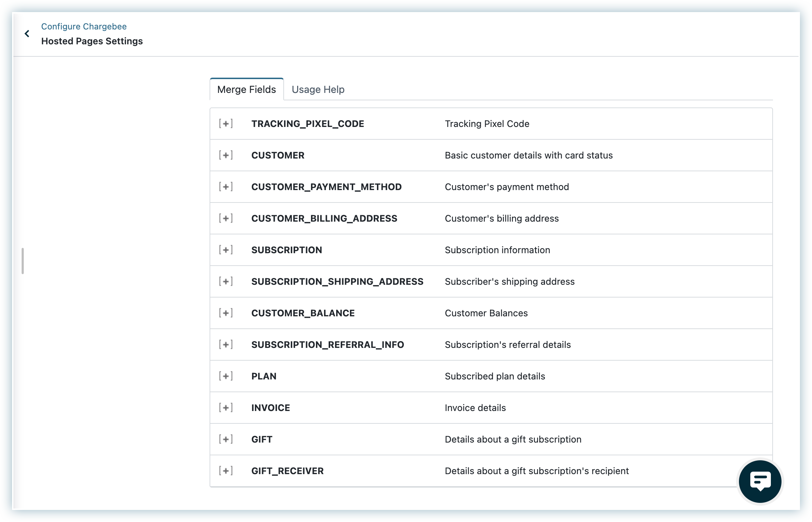Image resolution: width=812 pixels, height=522 pixels.
Task: Click 'Invoice details' description
Action: coord(475,408)
